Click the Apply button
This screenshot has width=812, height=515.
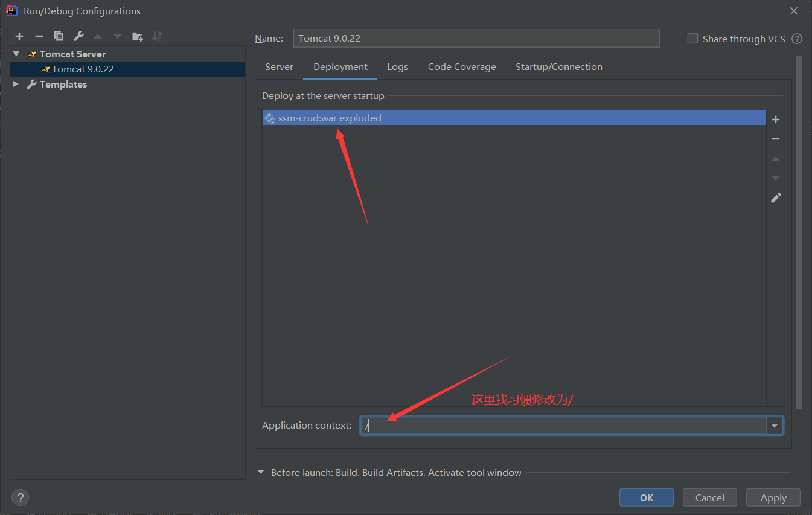(x=773, y=497)
